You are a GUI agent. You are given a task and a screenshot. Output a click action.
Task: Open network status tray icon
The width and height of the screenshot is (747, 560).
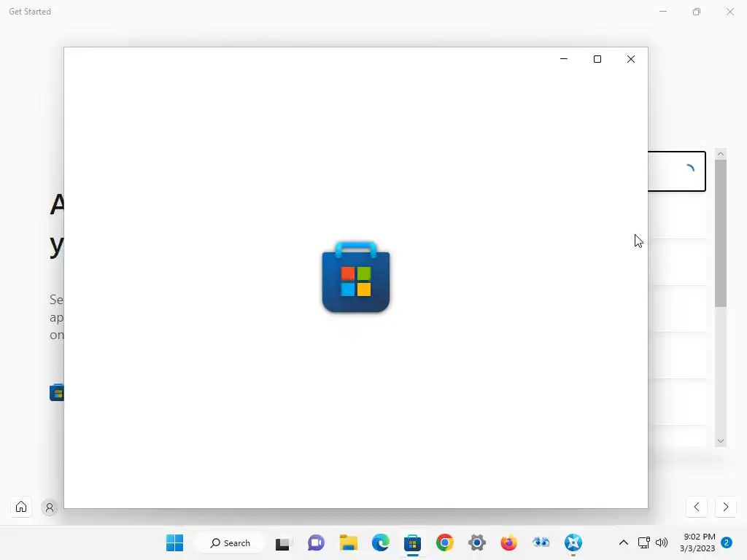click(x=643, y=542)
